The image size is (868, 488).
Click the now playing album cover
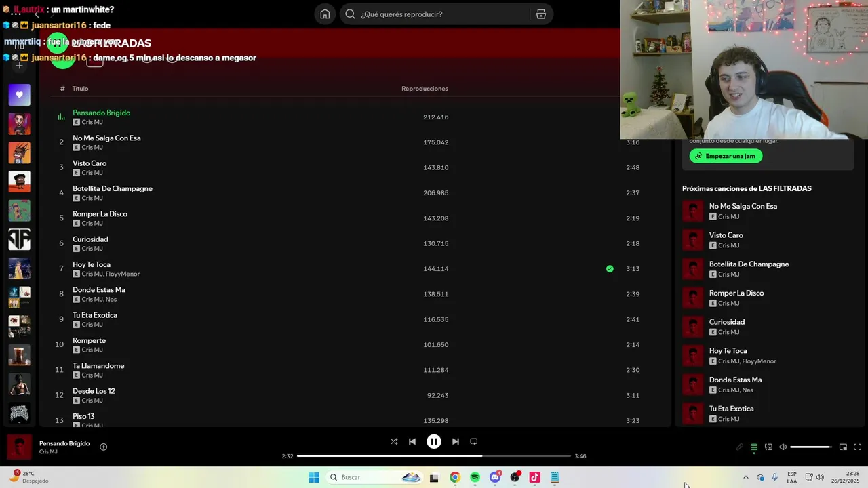click(19, 447)
